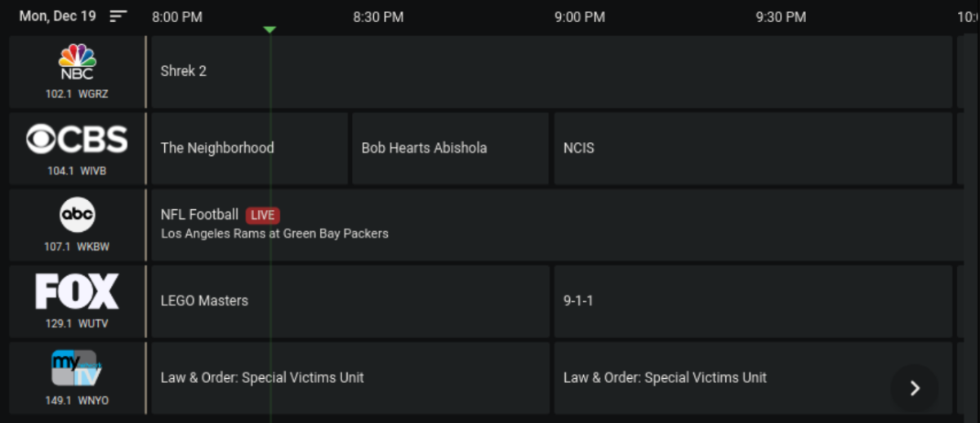This screenshot has height=423, width=980.
Task: Select the CBS eye channel logo
Action: coord(77,140)
